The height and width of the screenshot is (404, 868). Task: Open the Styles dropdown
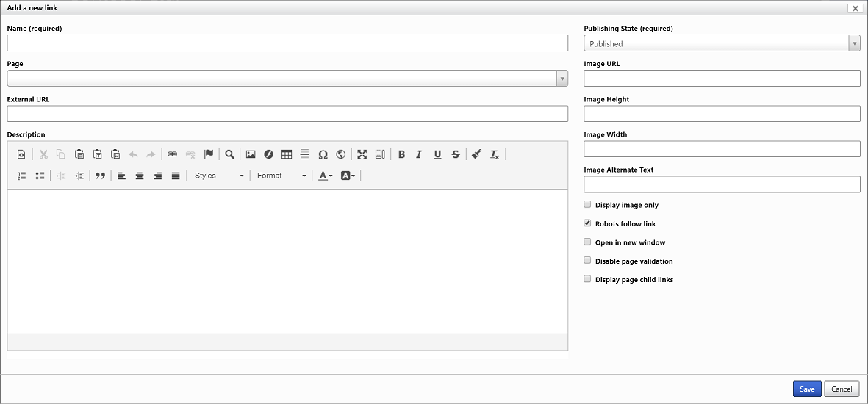(x=219, y=176)
